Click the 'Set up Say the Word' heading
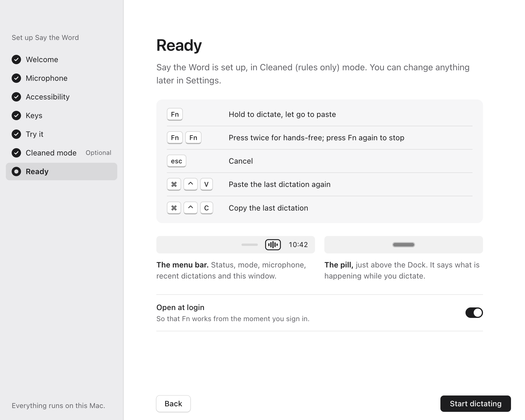 click(x=45, y=38)
